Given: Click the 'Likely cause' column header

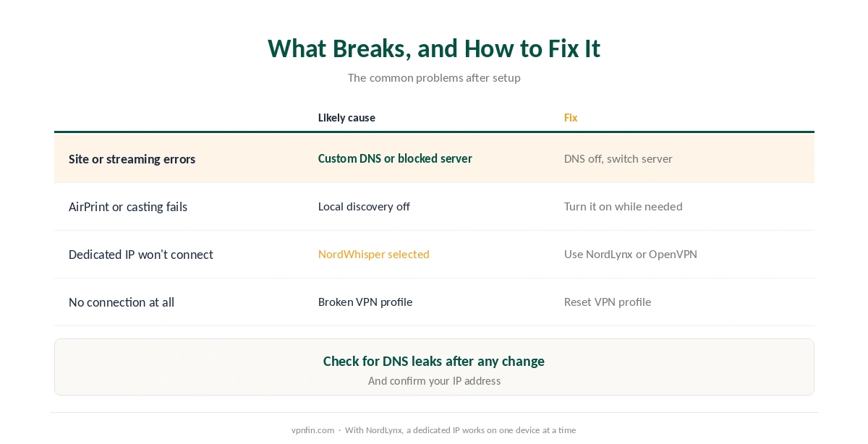Looking at the screenshot, I should [346, 117].
